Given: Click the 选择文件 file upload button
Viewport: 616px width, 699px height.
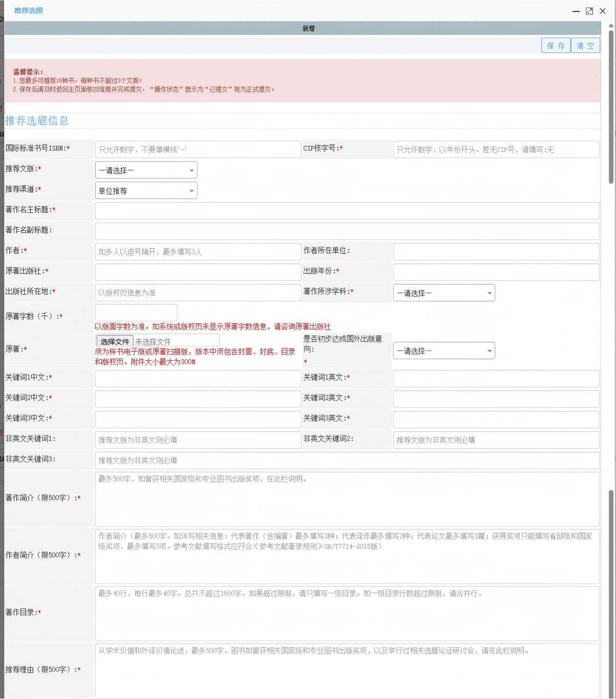Looking at the screenshot, I should pyautogui.click(x=115, y=341).
